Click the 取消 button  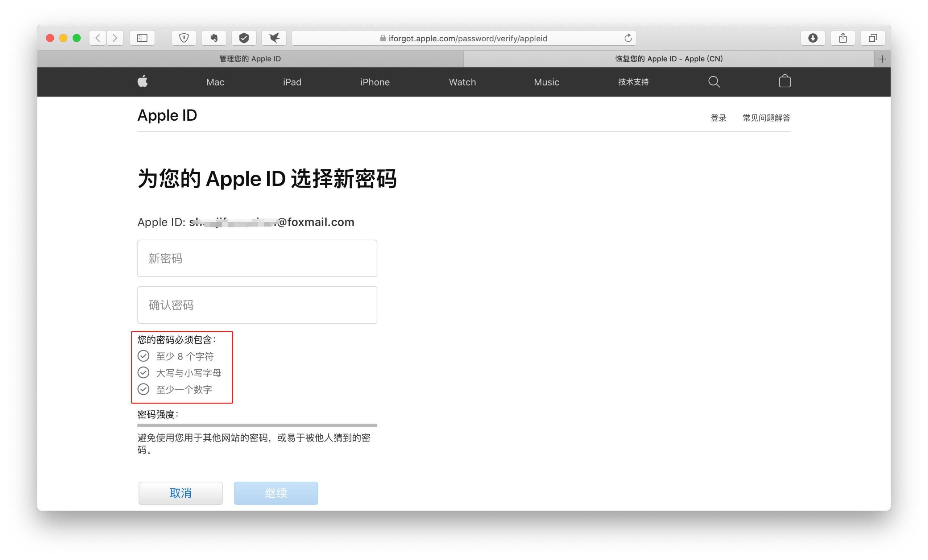(x=181, y=493)
